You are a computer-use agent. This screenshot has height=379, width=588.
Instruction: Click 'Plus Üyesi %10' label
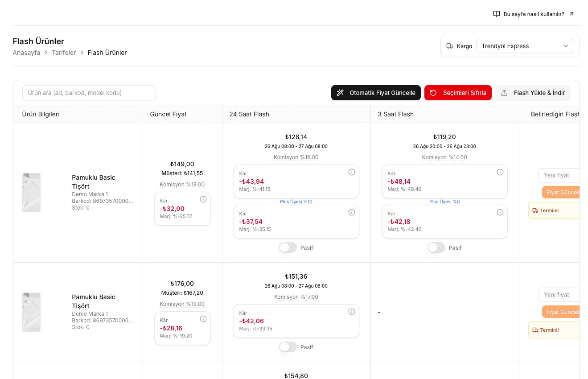[296, 202]
